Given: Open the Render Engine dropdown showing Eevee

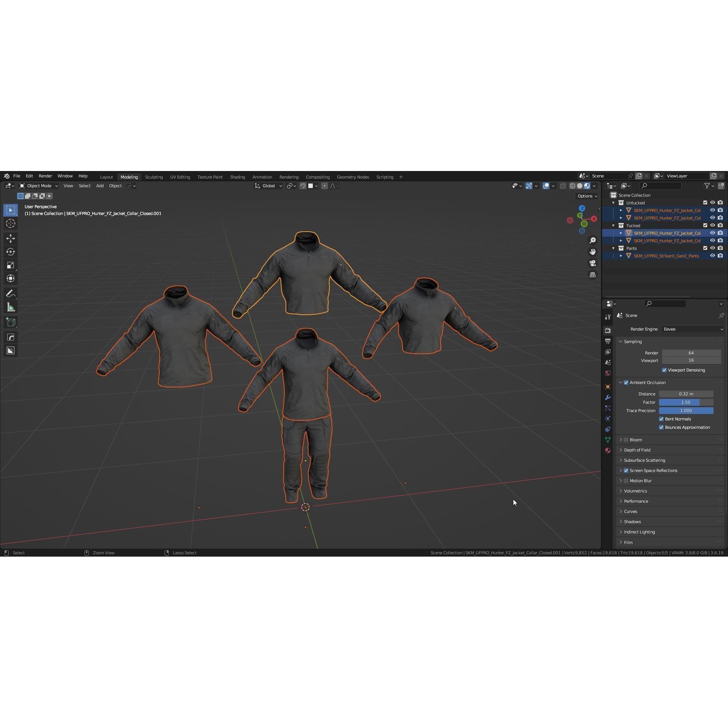Looking at the screenshot, I should click(x=692, y=329).
